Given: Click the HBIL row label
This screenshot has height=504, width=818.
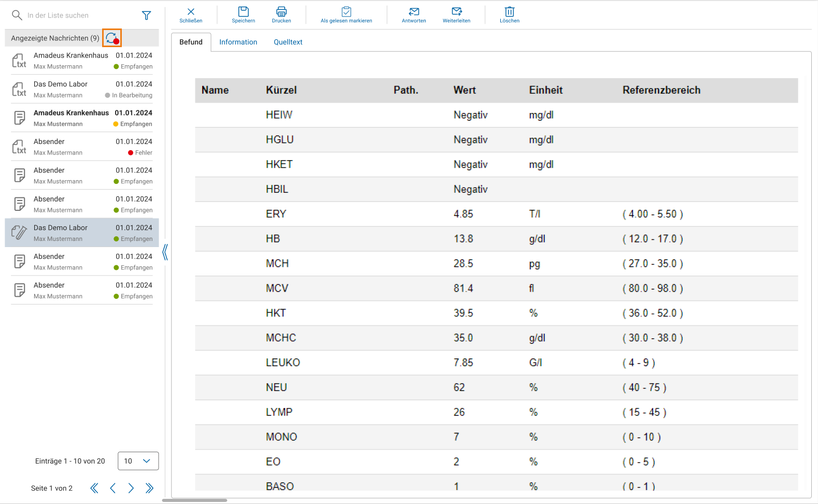Looking at the screenshot, I should (x=277, y=190).
